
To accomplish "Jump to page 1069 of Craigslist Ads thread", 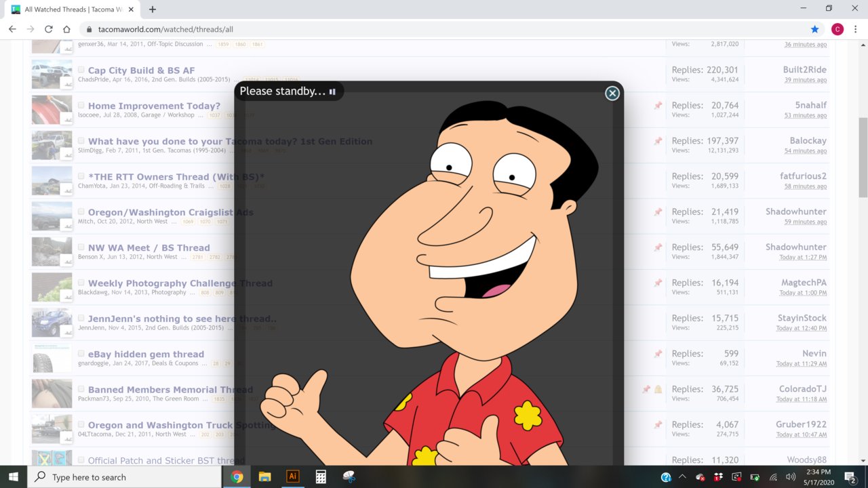I will coord(187,222).
